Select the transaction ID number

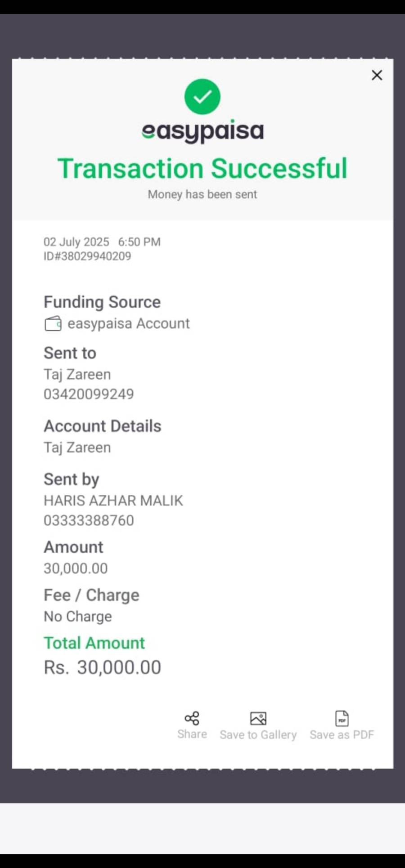(x=87, y=256)
